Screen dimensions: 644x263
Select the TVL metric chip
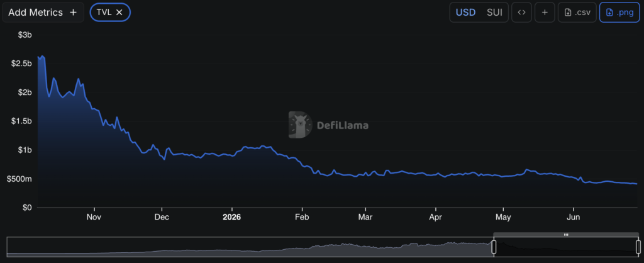click(104, 13)
